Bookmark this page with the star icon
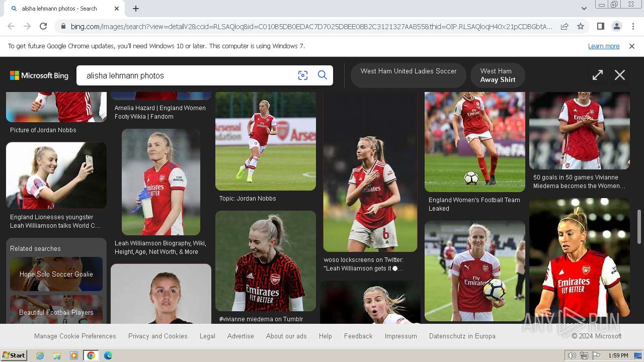The image size is (644, 362). pyautogui.click(x=581, y=26)
